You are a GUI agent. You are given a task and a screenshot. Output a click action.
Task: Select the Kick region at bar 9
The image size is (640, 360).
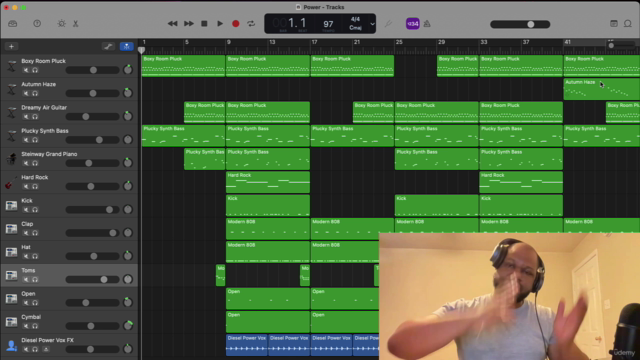pos(268,205)
